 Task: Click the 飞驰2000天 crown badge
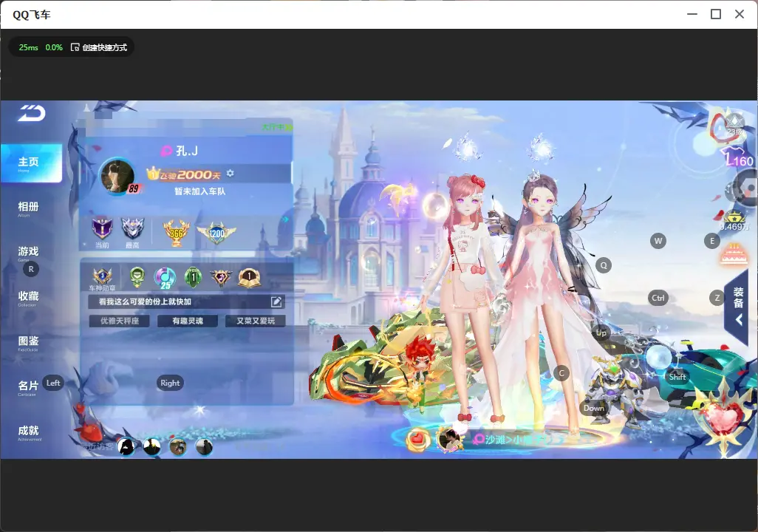[x=184, y=174]
